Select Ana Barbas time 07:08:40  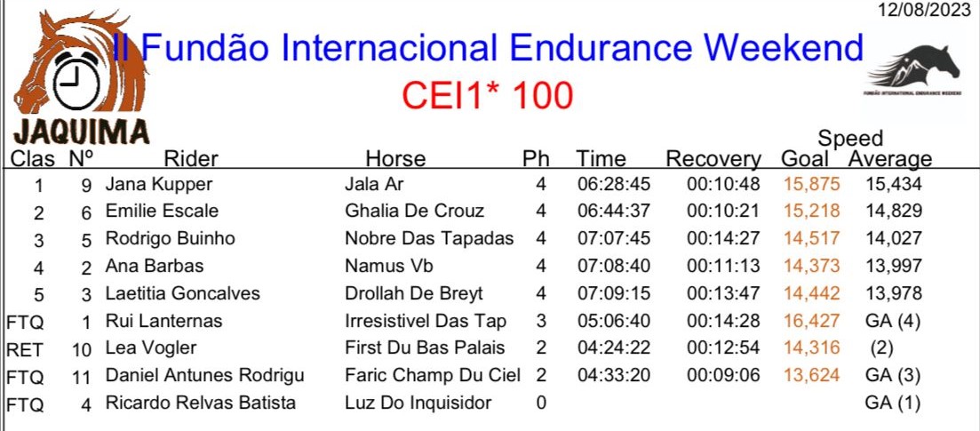click(614, 266)
